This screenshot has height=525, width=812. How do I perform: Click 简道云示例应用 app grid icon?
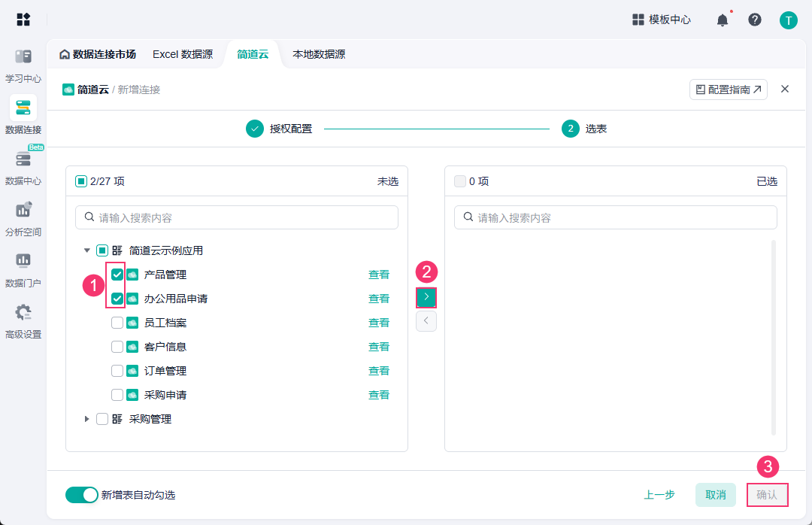tap(117, 250)
